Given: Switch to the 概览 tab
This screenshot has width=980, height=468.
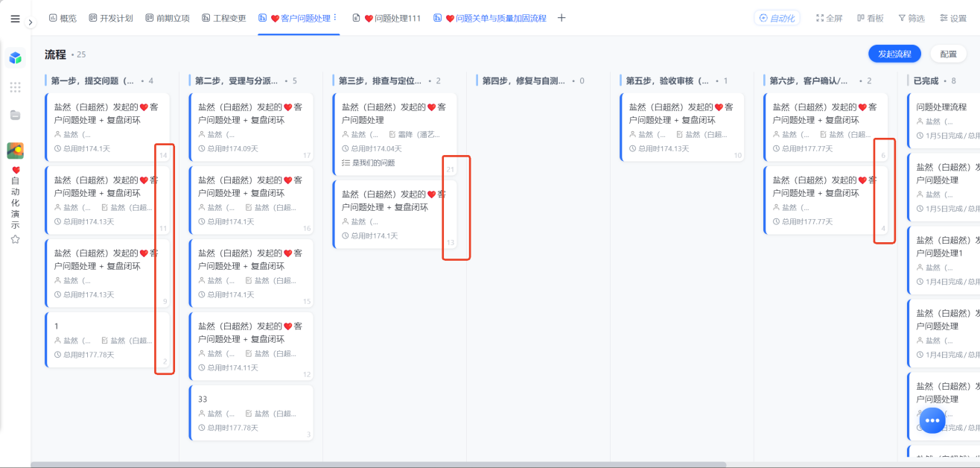Looking at the screenshot, I should point(63,18).
